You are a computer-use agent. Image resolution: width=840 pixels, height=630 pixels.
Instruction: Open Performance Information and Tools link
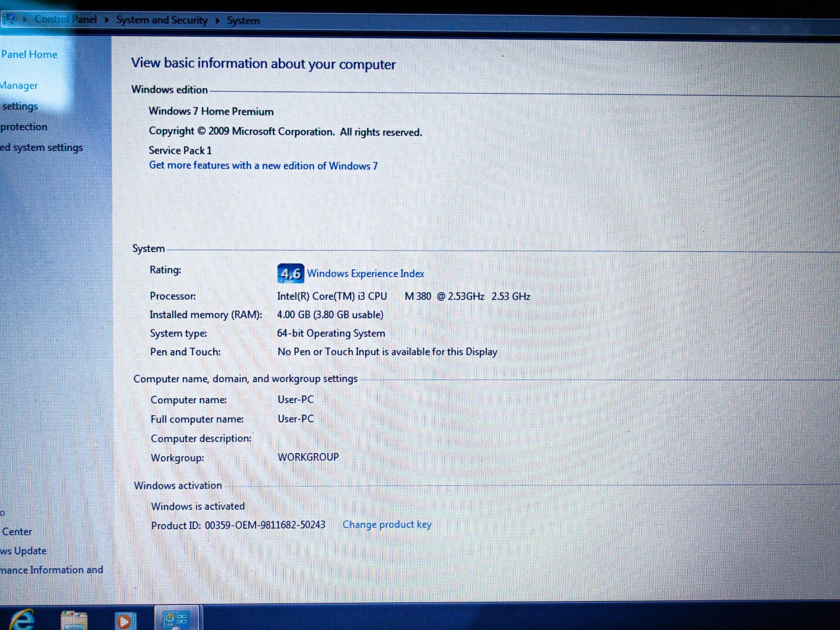point(51,570)
